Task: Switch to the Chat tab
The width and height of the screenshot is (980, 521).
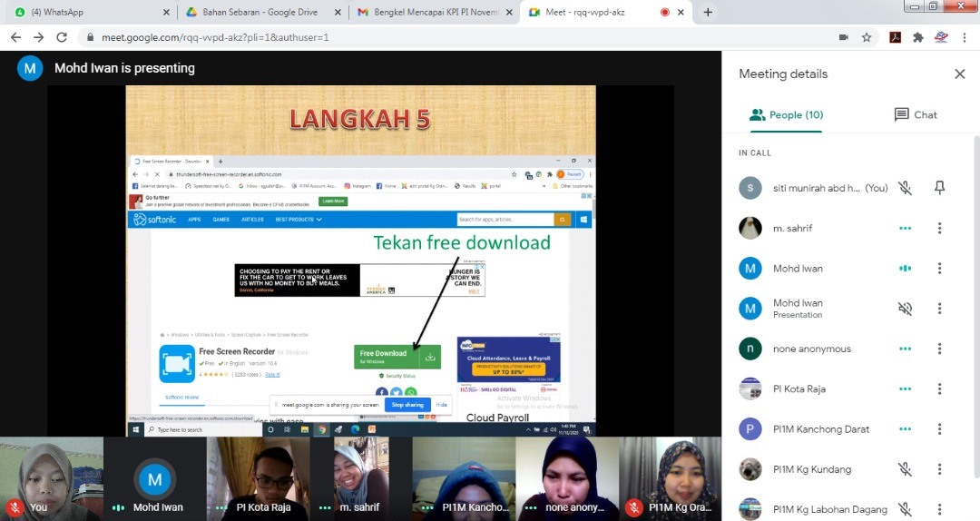Action: coord(916,115)
